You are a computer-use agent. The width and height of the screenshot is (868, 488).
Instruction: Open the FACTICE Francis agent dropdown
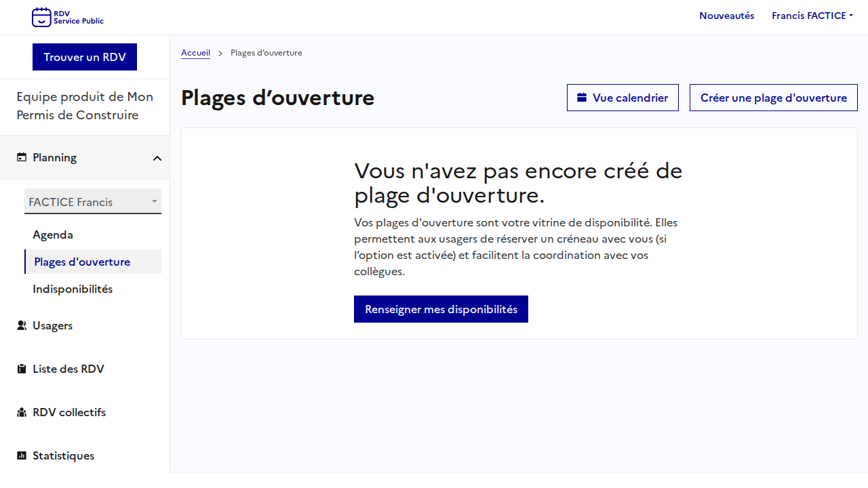click(x=93, y=202)
